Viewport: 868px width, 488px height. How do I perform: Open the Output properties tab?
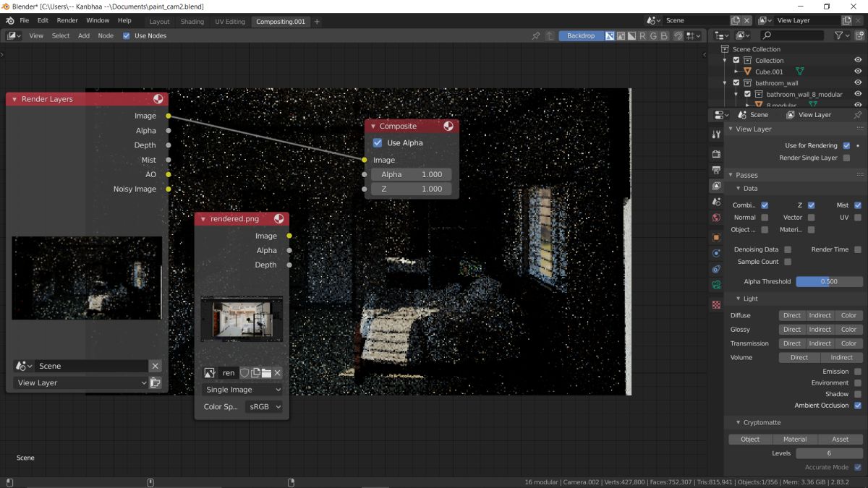pyautogui.click(x=716, y=170)
